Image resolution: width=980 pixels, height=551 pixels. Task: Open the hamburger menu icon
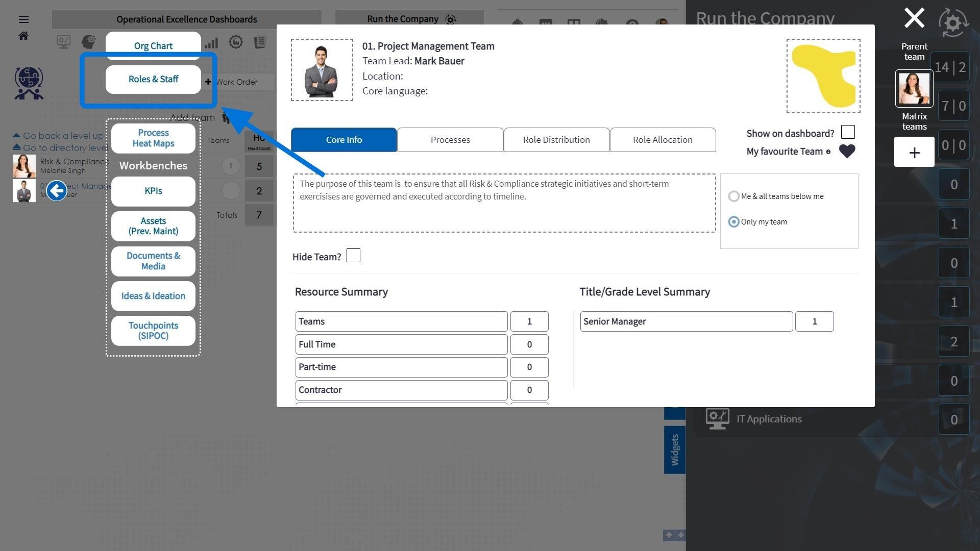[x=23, y=19]
